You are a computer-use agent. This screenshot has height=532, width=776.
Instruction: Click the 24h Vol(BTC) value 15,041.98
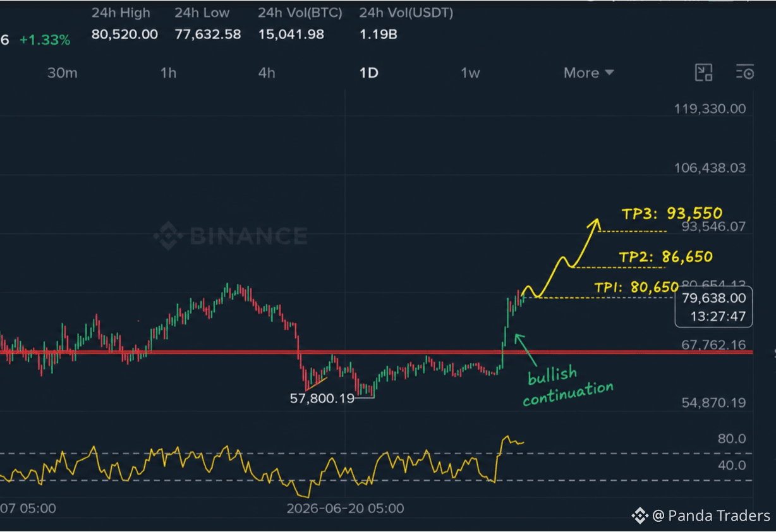[x=291, y=34]
